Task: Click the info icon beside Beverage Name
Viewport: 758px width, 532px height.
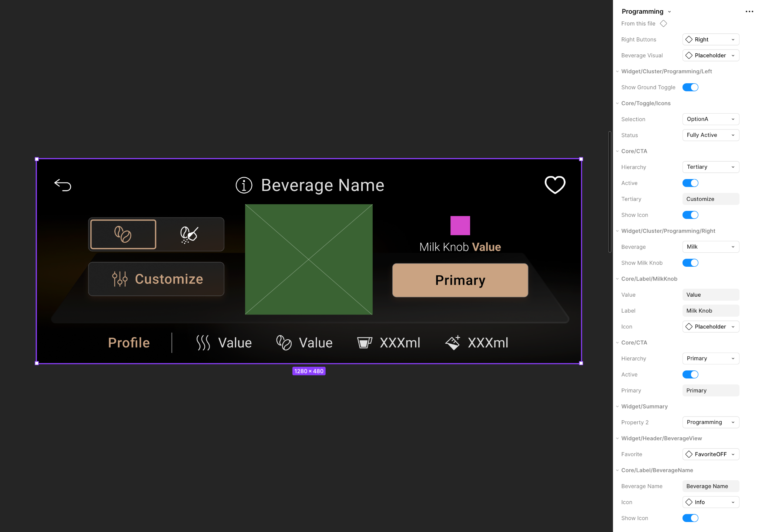Action: pos(244,185)
